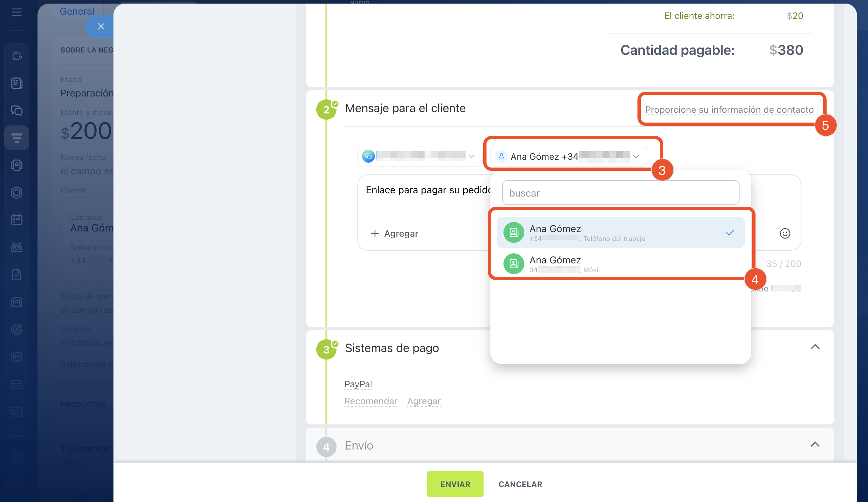
Task: Click the ENVIAR button
Action: pos(455,484)
